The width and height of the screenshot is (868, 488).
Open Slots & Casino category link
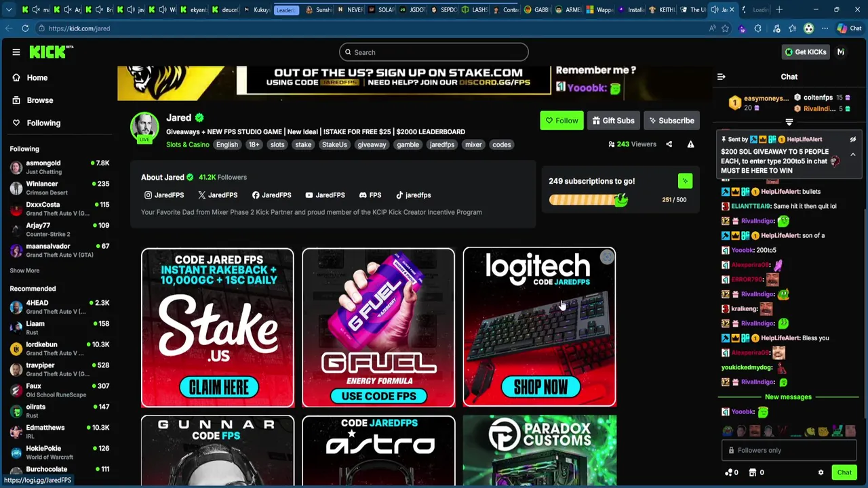(x=188, y=144)
